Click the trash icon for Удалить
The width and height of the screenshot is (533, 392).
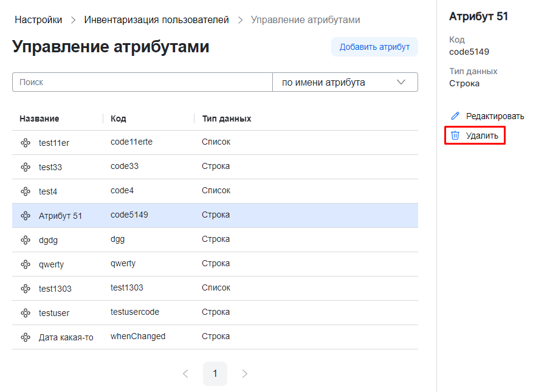point(455,136)
